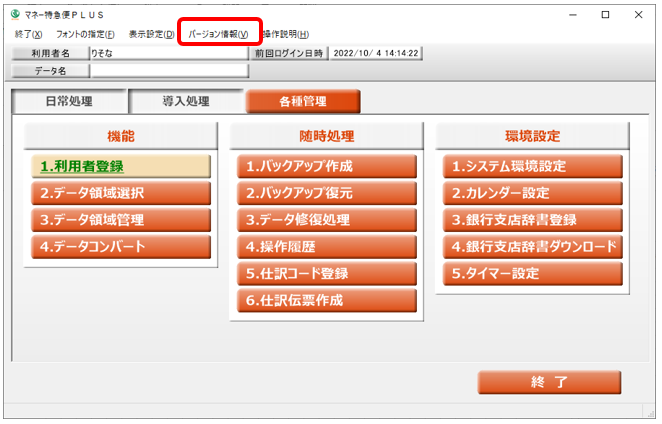The image size is (662, 424).
Task: Switch to the 日常処理 tab
Action: pyautogui.click(x=69, y=101)
